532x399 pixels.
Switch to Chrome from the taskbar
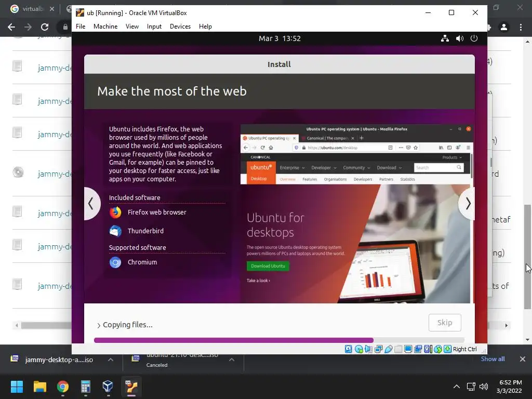63,387
